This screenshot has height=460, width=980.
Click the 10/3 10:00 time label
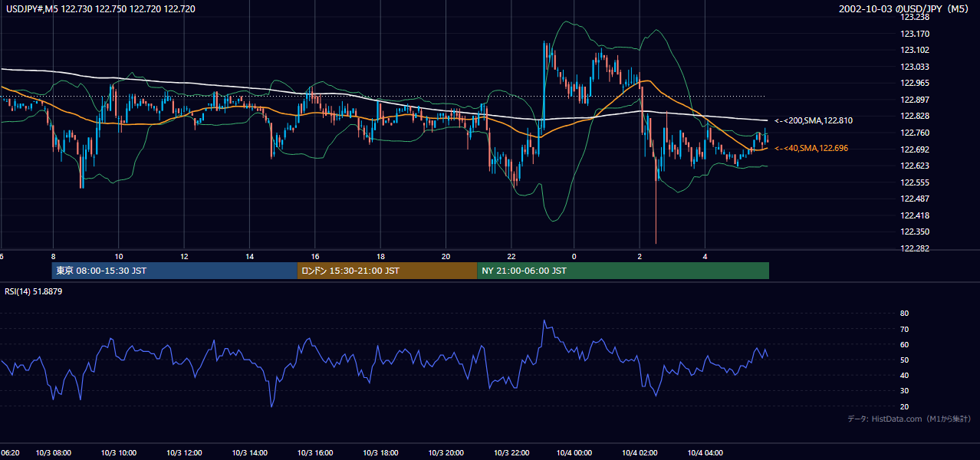pos(119,453)
